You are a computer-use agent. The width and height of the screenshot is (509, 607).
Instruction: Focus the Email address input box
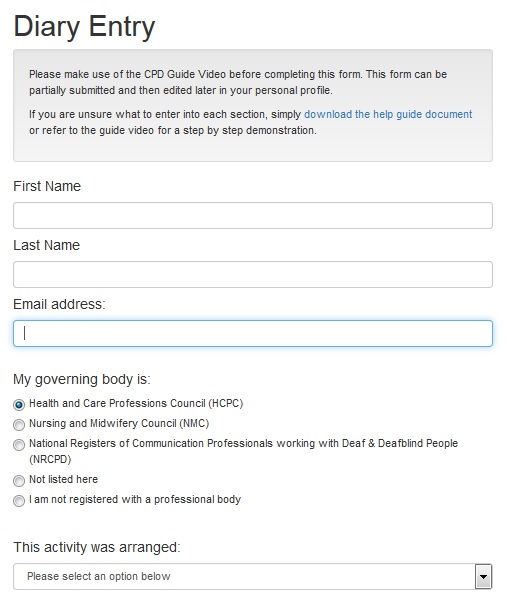(253, 333)
